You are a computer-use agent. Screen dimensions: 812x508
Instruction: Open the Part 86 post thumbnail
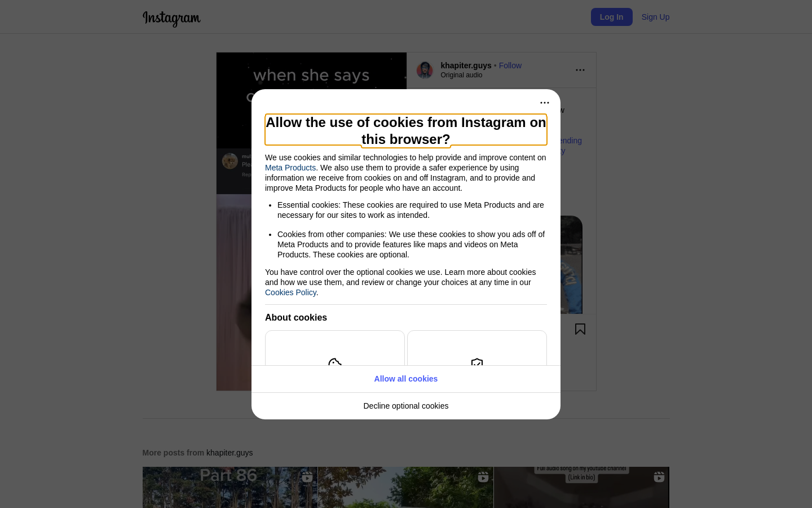pyautogui.click(x=230, y=487)
